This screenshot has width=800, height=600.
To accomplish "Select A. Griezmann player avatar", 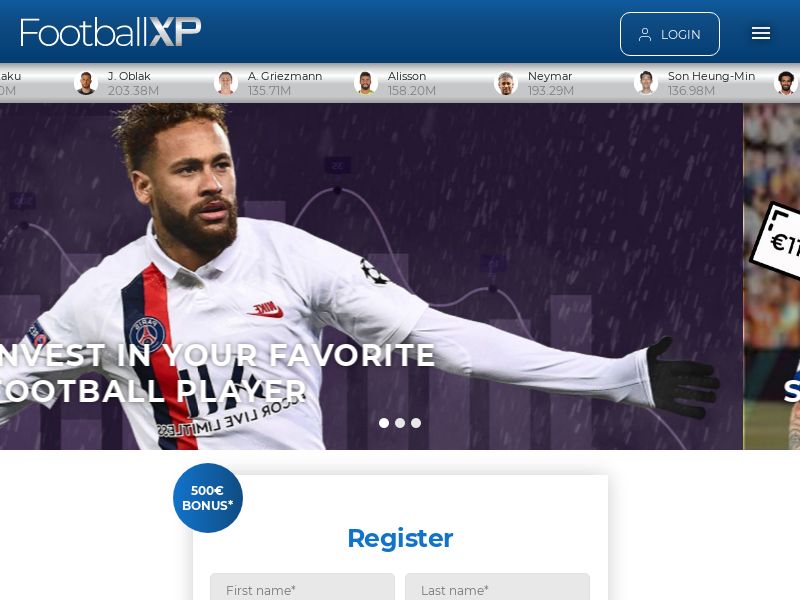I will 226,83.
